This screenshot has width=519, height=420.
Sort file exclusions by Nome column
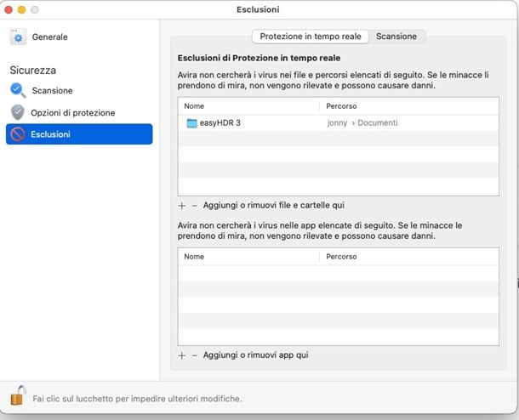248,106
